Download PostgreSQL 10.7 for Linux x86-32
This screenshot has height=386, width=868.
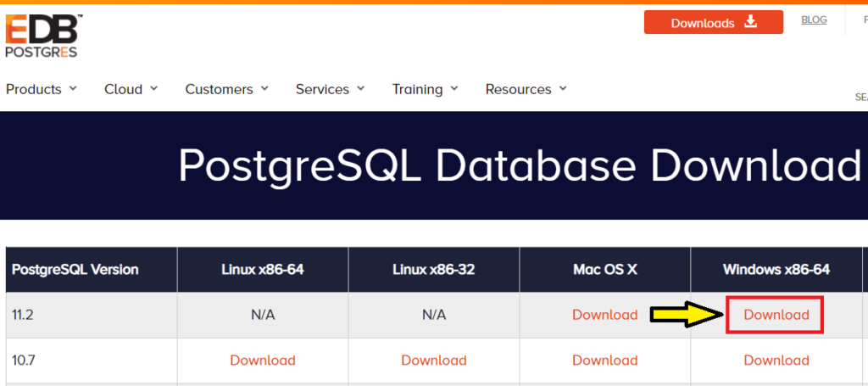click(x=434, y=360)
